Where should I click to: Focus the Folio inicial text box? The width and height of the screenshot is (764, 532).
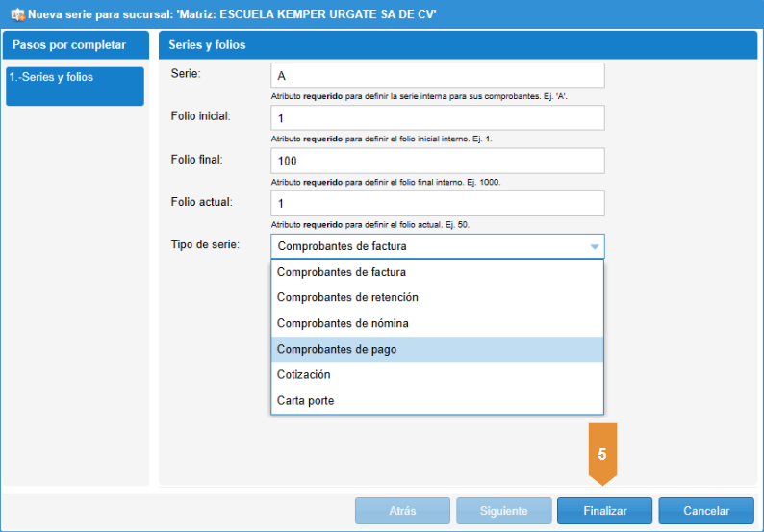click(437, 118)
